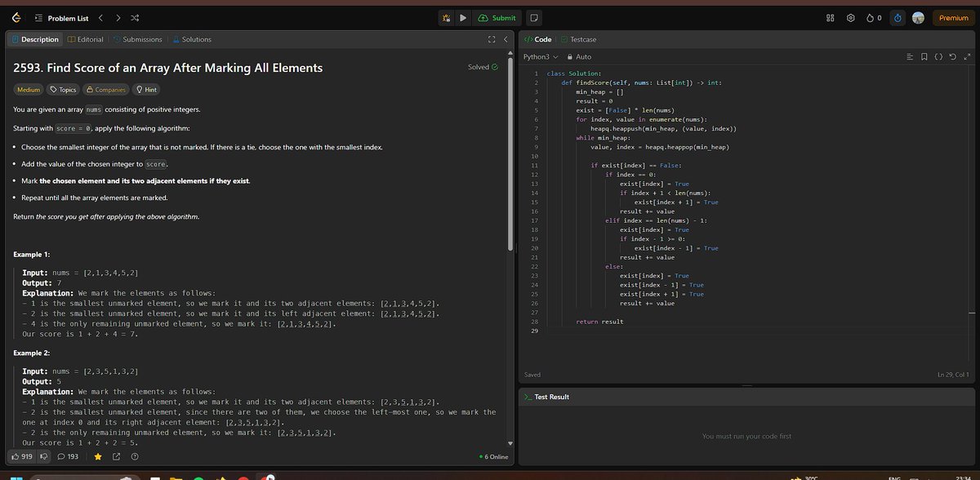
Task: Toggle the blue timer stopwatch
Action: coord(898,18)
